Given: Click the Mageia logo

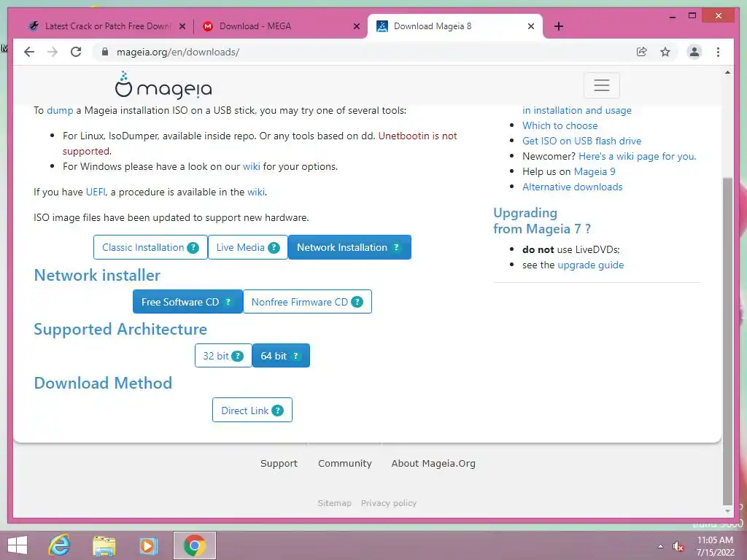Looking at the screenshot, I should click(x=163, y=85).
